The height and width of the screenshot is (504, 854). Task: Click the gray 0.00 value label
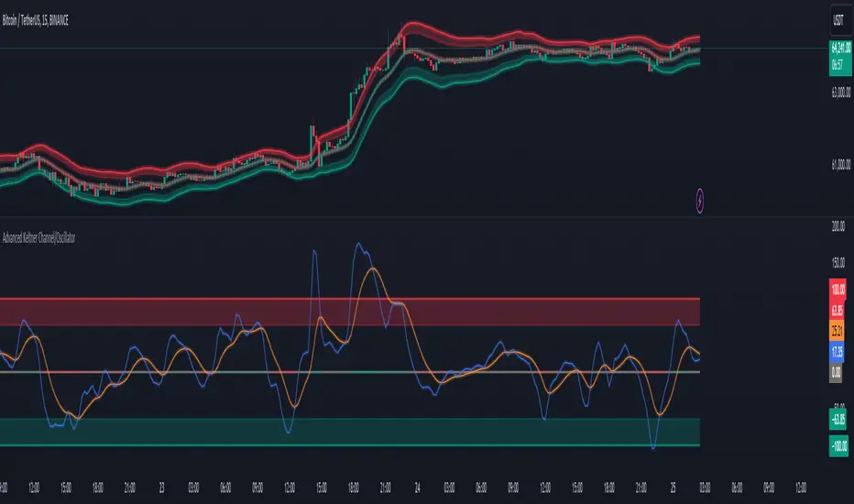click(836, 373)
